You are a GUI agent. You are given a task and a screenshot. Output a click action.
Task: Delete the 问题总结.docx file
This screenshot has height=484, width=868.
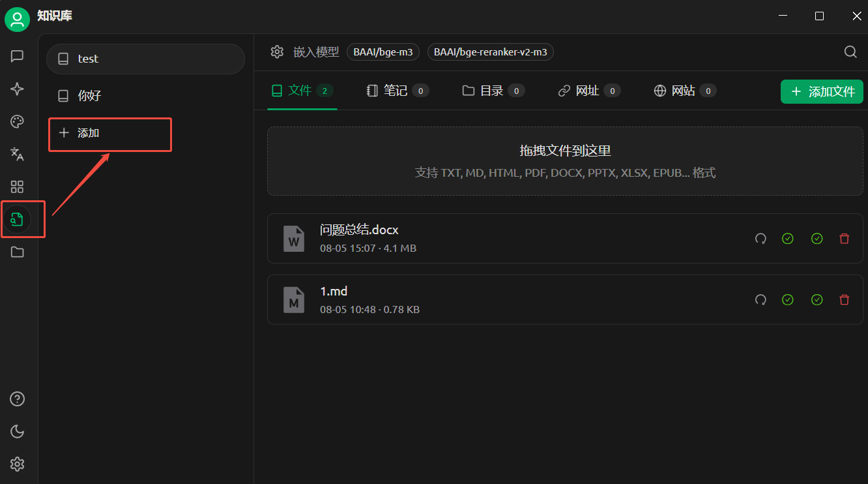tap(845, 239)
